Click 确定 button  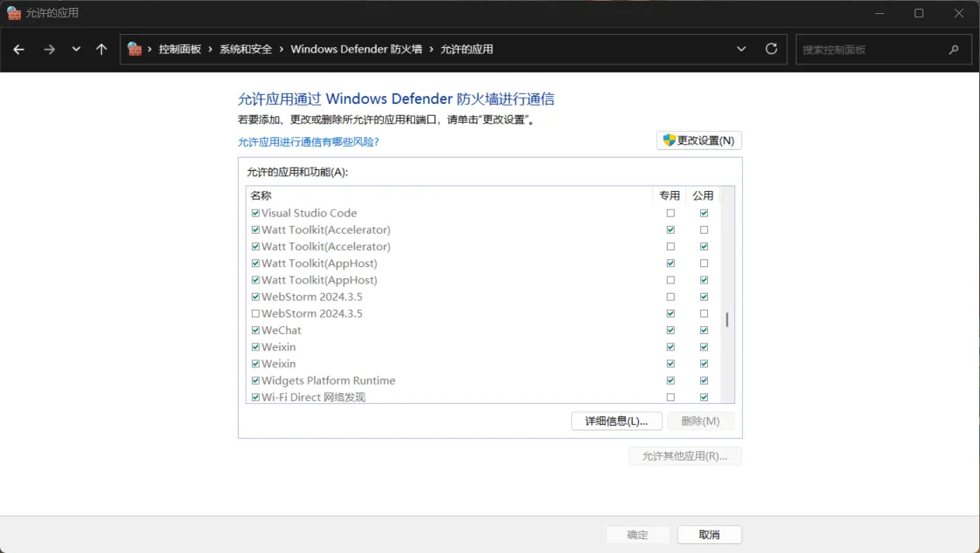pyautogui.click(x=637, y=535)
